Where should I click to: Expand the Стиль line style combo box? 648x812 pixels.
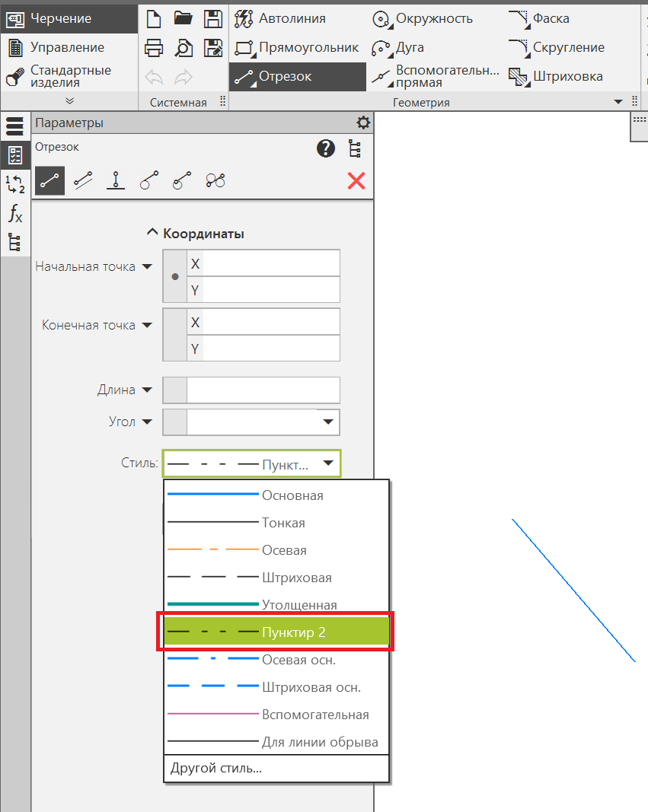(328, 463)
